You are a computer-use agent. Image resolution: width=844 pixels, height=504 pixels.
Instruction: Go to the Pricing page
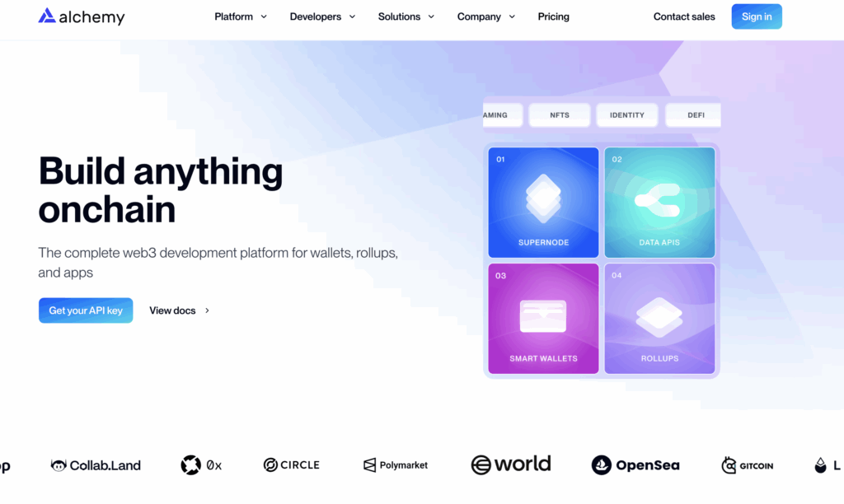(x=553, y=16)
